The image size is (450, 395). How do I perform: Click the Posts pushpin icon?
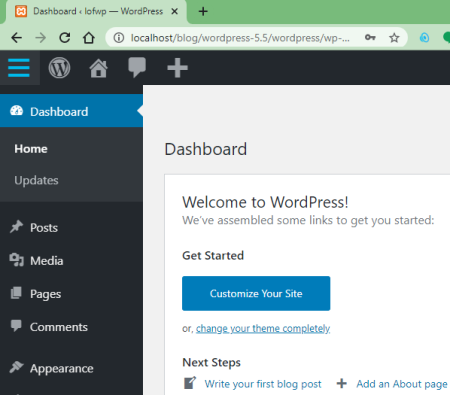click(x=16, y=227)
